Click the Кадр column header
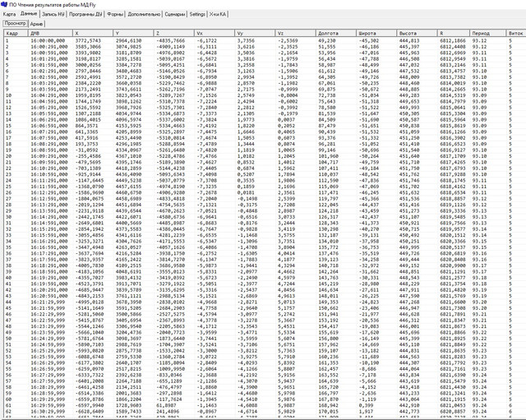Viewport: 526px width, 420px height. [13, 32]
